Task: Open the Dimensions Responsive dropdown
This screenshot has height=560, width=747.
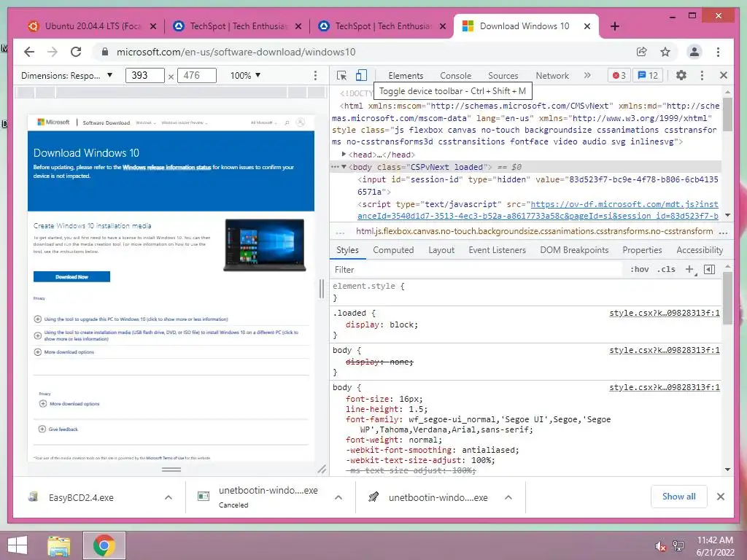Action: pos(66,75)
